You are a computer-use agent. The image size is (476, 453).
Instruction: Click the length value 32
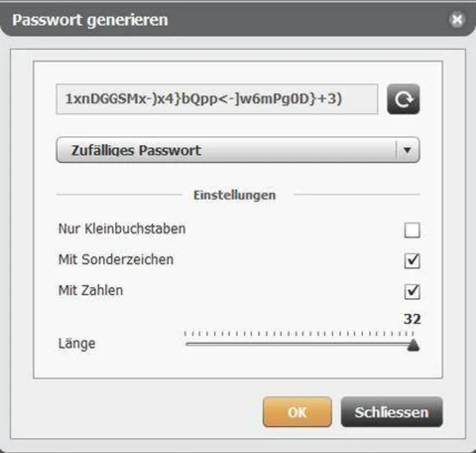click(x=412, y=319)
